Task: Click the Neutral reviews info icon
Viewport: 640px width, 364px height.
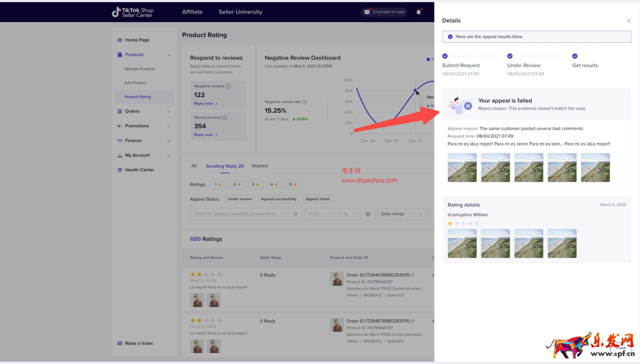Action: coord(224,118)
